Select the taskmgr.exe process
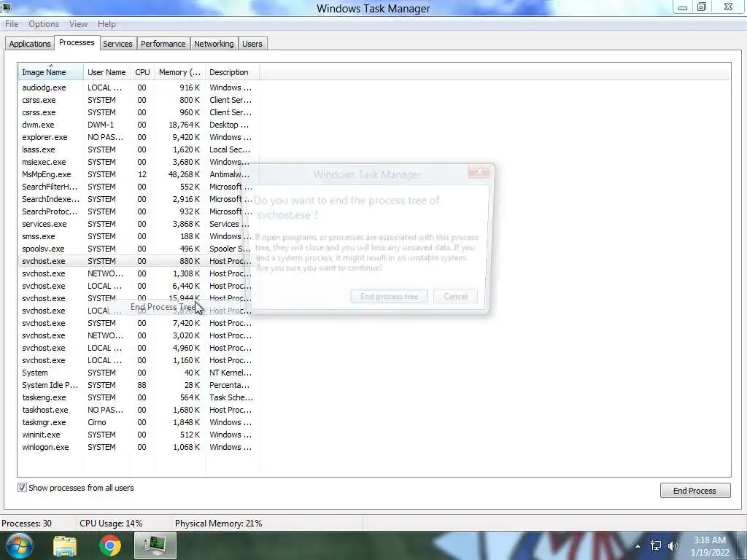This screenshot has width=747, height=560. click(x=138, y=422)
